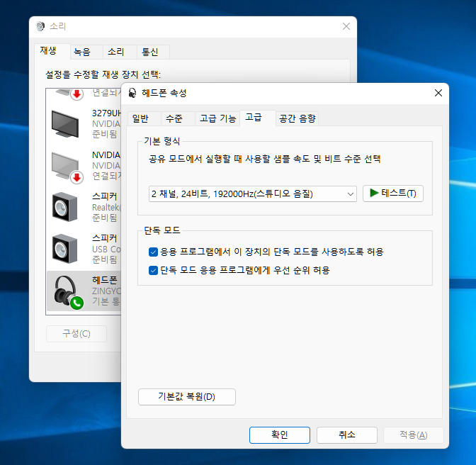The height and width of the screenshot is (465, 476).
Task: Open the 공간 음향 tab
Action: (297, 118)
